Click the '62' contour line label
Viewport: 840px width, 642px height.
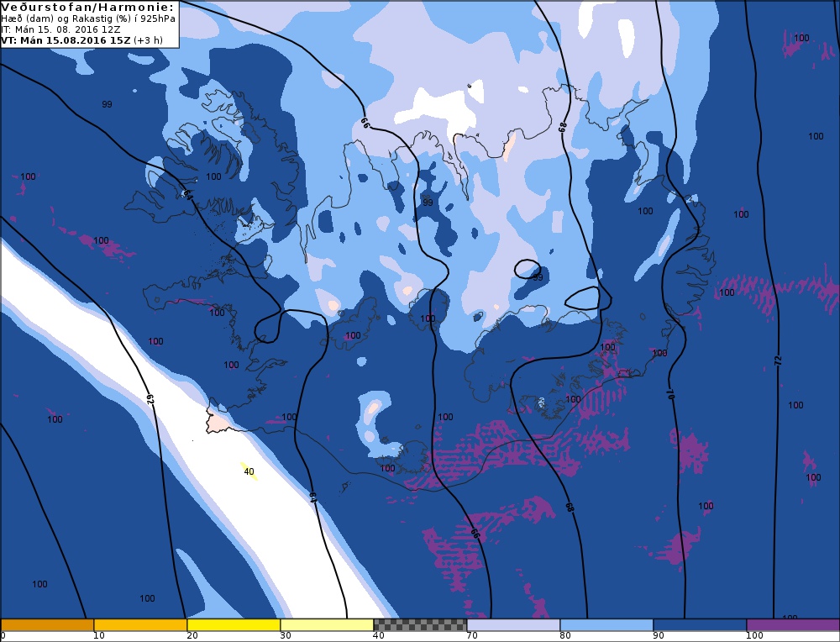[x=150, y=398]
